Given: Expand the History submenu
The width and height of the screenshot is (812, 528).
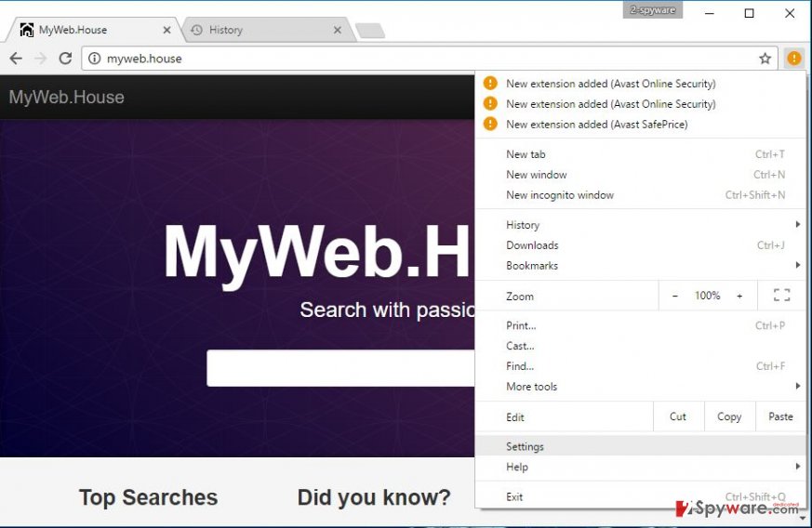Looking at the screenshot, I should tap(640, 225).
